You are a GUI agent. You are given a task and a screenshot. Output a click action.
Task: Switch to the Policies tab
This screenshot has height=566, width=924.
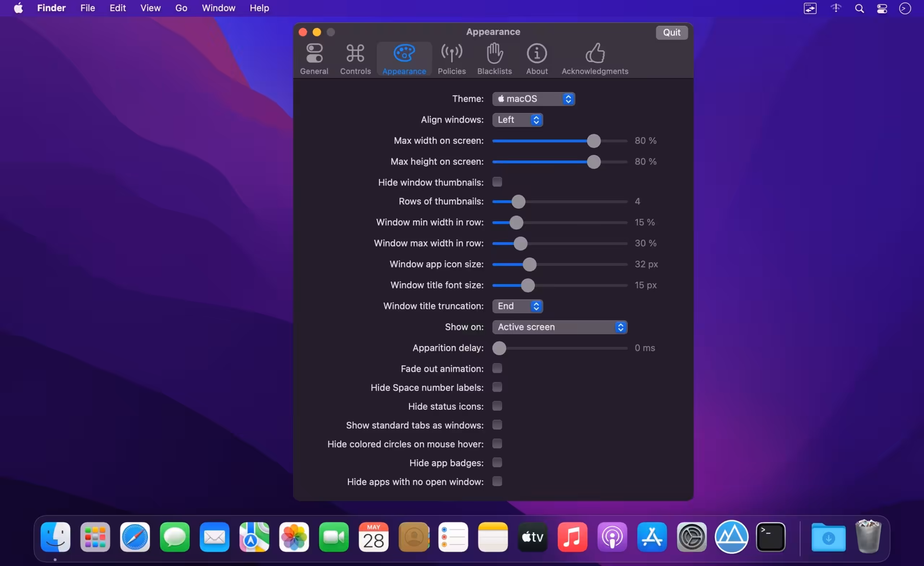tap(452, 59)
